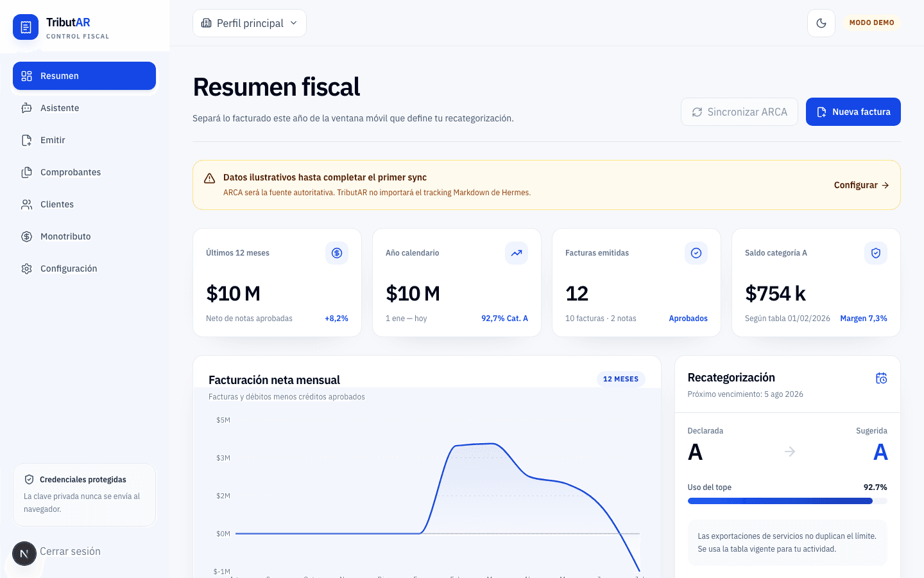Click the calendar clock icon in Recategorización

point(882,378)
